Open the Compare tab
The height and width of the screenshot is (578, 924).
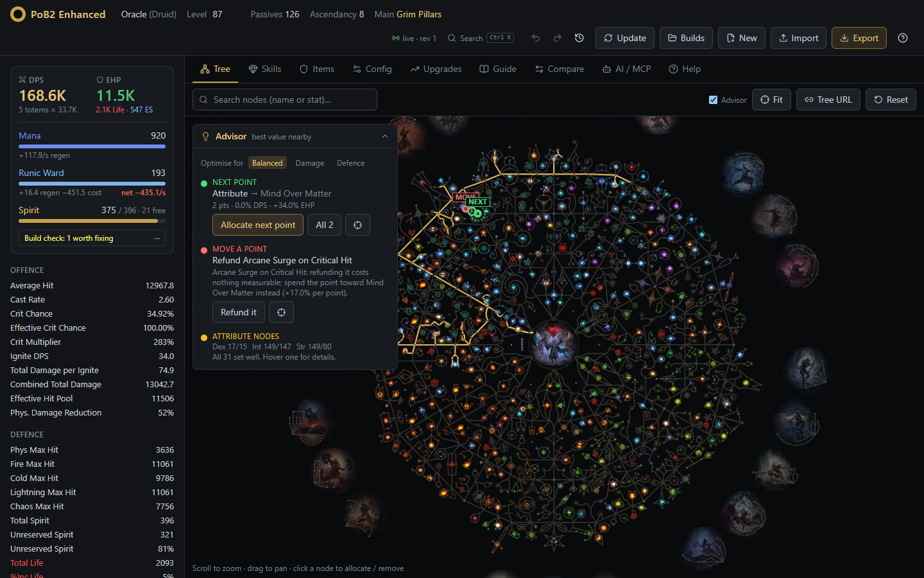coord(560,69)
